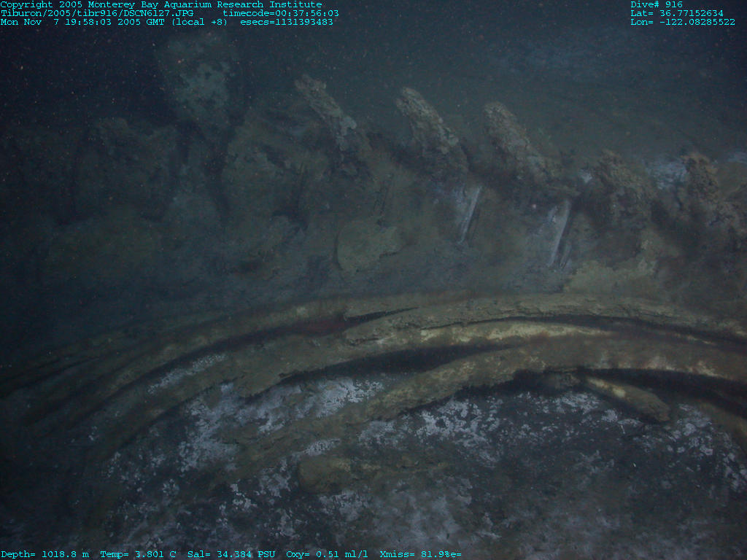Viewport: 747px width, 560px height.
Task: Click the timecode=00:37:56:03 overlay text
Action: 281,13
